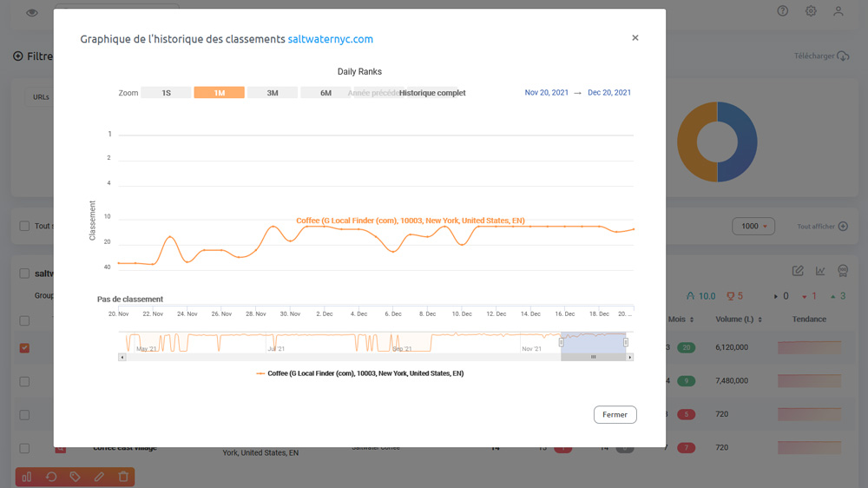Open the saltwaternyc.com link
The image size is (868, 488).
[331, 39]
